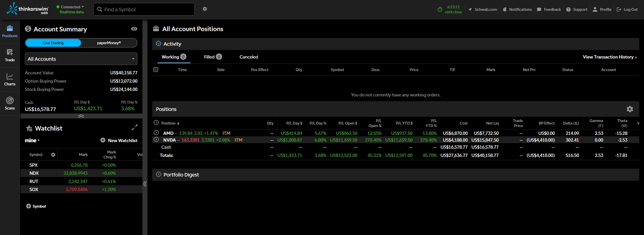Image resolution: width=644 pixels, height=235 pixels.
Task: Open the All Accounts dropdown
Action: (x=81, y=59)
